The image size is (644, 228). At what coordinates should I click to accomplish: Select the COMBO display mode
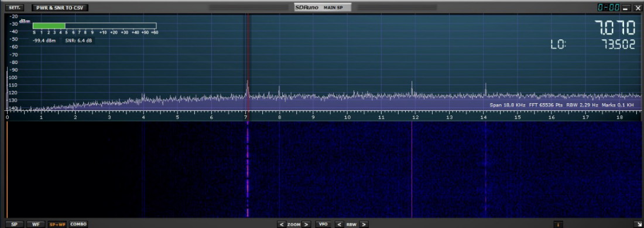pyautogui.click(x=78, y=224)
